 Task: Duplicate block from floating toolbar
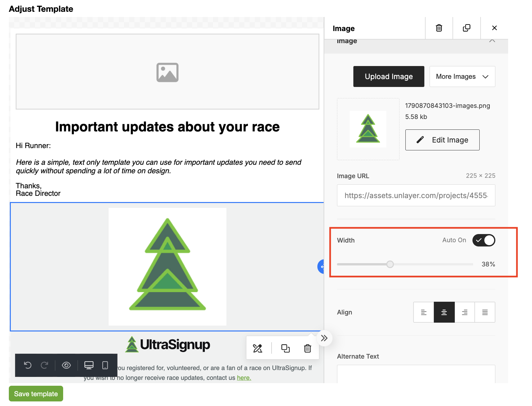tap(285, 348)
